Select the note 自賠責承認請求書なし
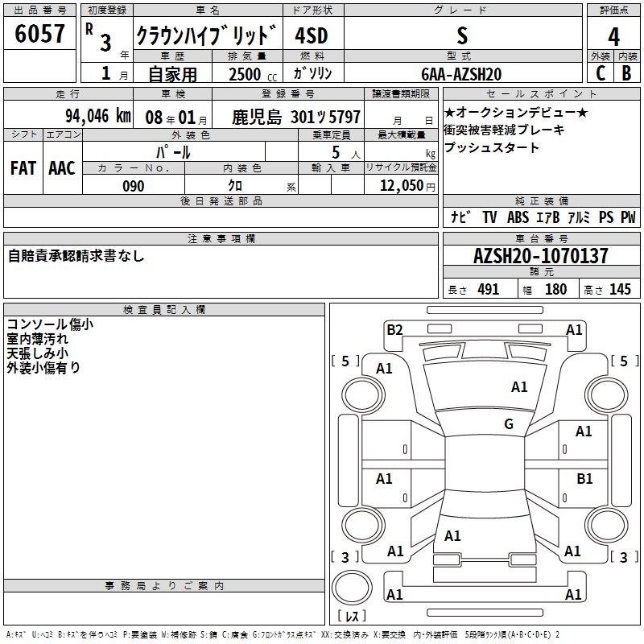Screen dimensions: 644x644 pyautogui.click(x=76, y=256)
